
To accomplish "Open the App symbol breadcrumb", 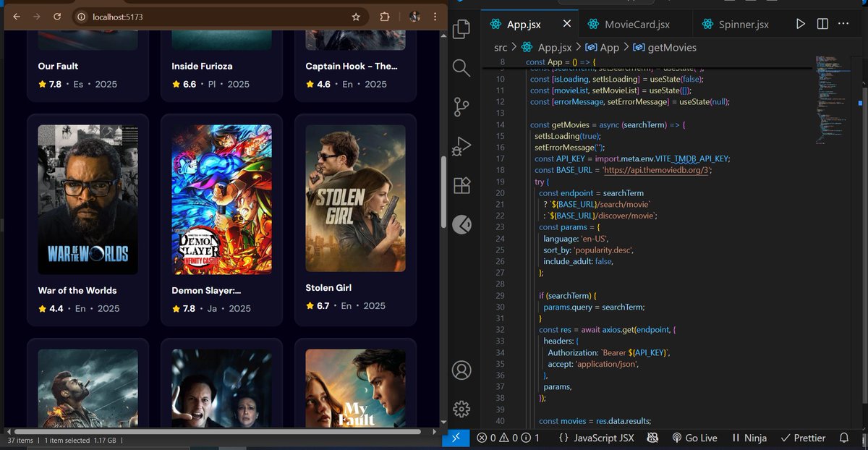I will 603,48.
